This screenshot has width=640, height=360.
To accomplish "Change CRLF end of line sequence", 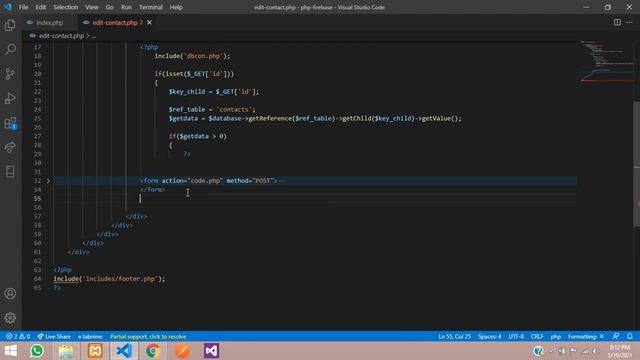I will (x=537, y=336).
